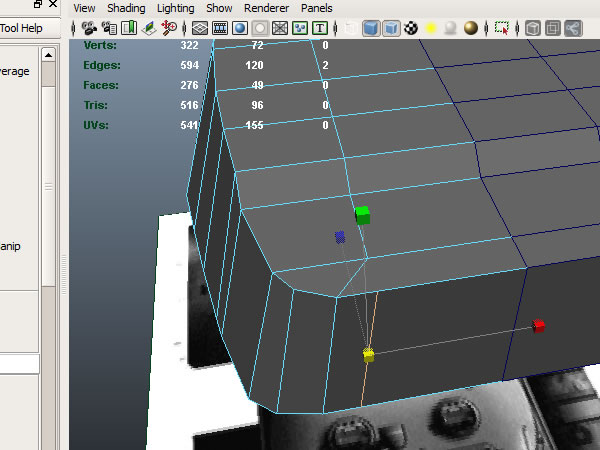Click the green Y-axis manipulator handle

click(x=362, y=214)
